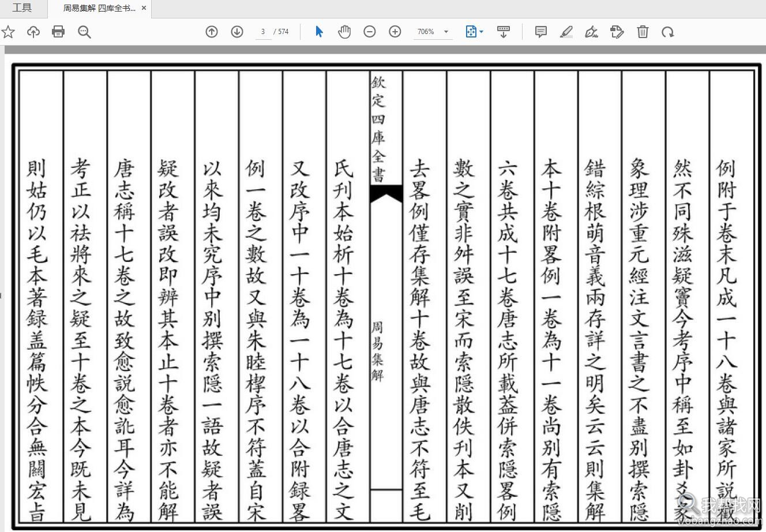The image size is (766, 532).
Task: Click the column beginning 例附于卷末
Action: 727,340
